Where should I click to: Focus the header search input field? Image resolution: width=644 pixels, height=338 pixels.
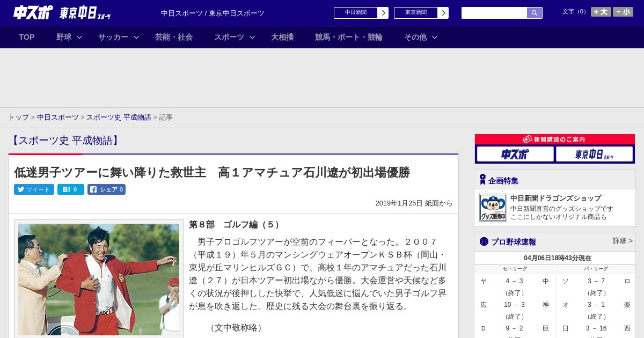point(494,13)
